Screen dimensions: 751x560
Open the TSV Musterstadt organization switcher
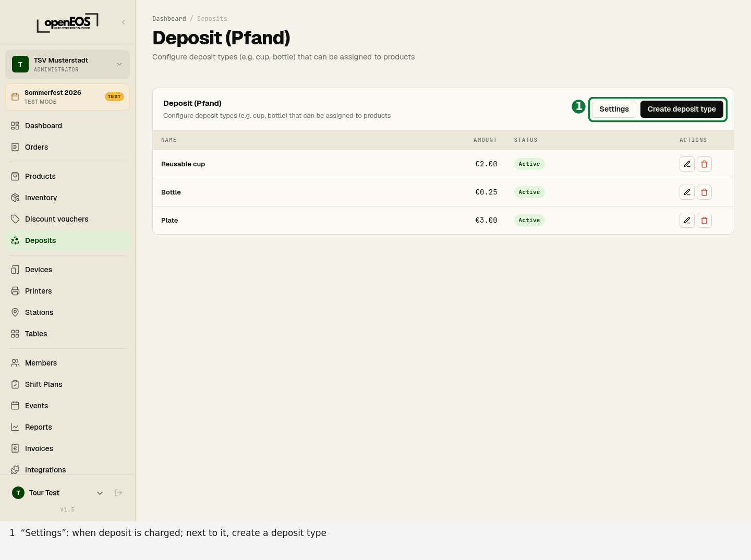67,64
